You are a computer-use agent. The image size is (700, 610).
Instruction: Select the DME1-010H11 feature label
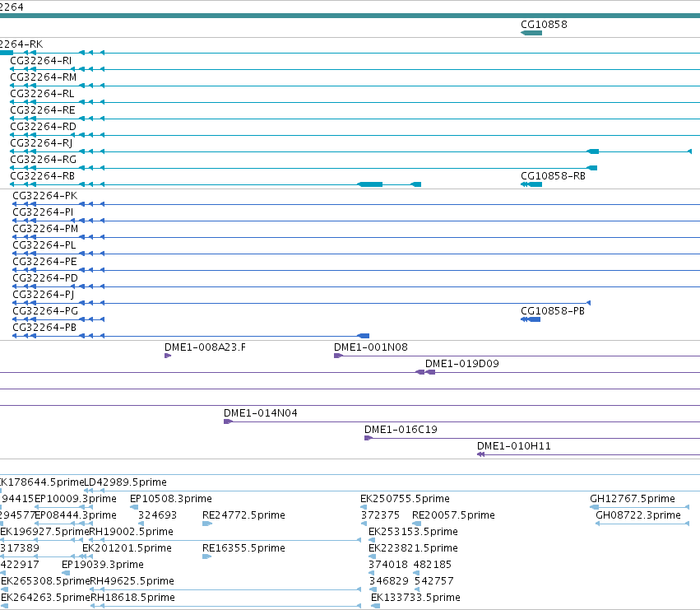514,446
